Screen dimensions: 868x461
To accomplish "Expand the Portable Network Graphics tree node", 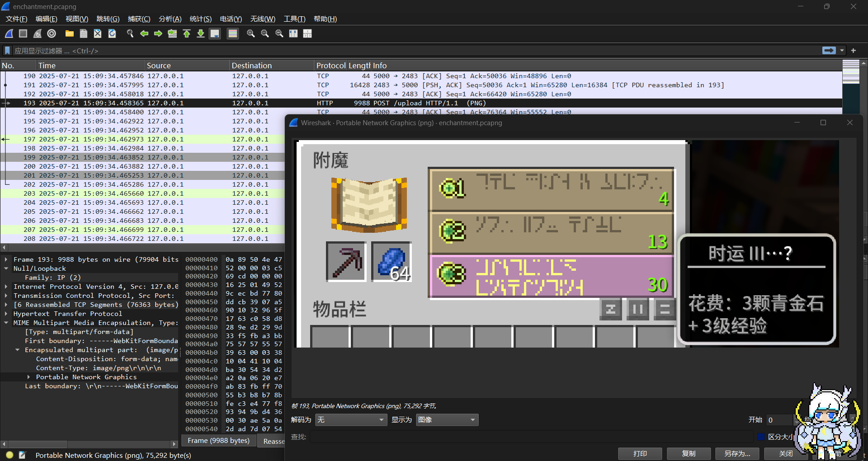I will click(28, 377).
